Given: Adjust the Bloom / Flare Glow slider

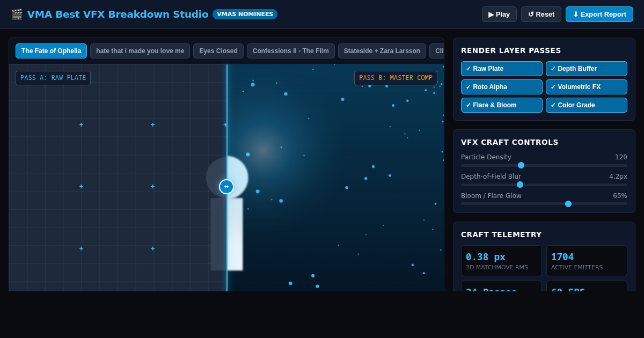Looking at the screenshot, I should pyautogui.click(x=544, y=204).
